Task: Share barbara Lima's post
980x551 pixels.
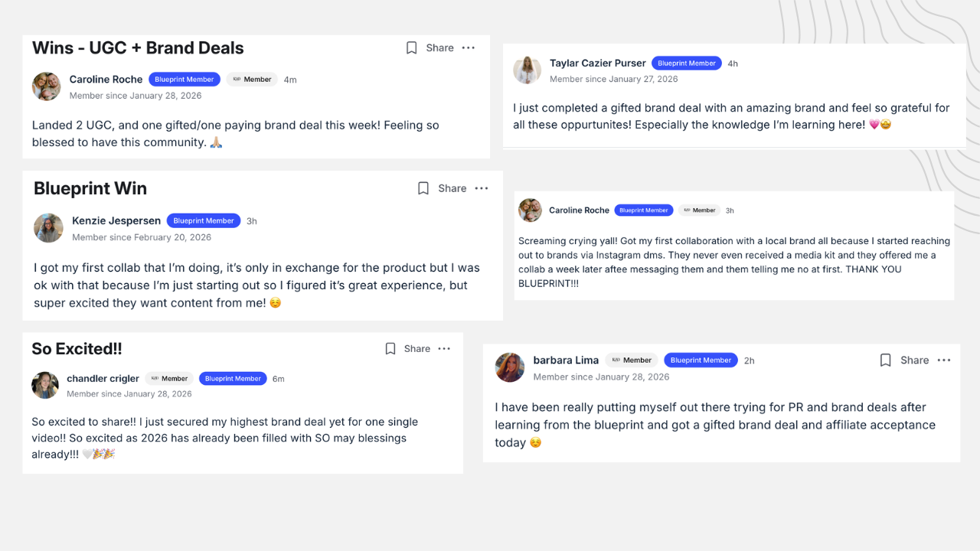Action: [914, 360]
